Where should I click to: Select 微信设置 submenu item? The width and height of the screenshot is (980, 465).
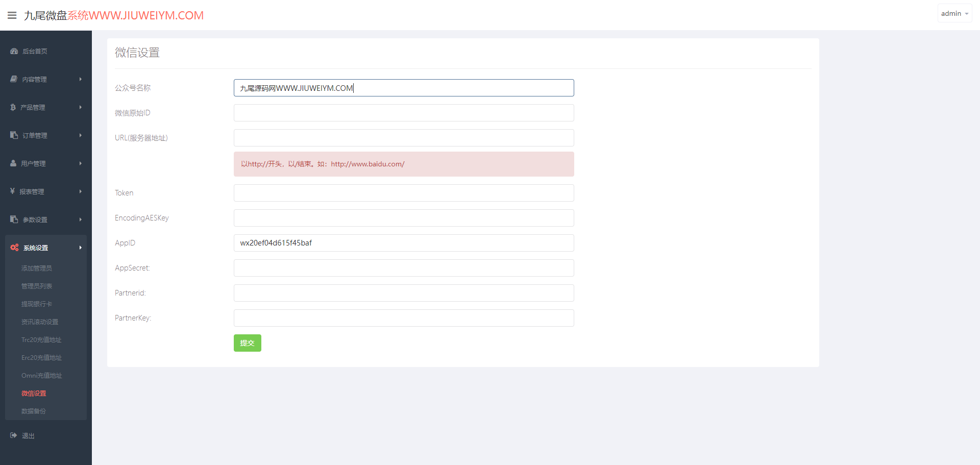click(x=34, y=393)
